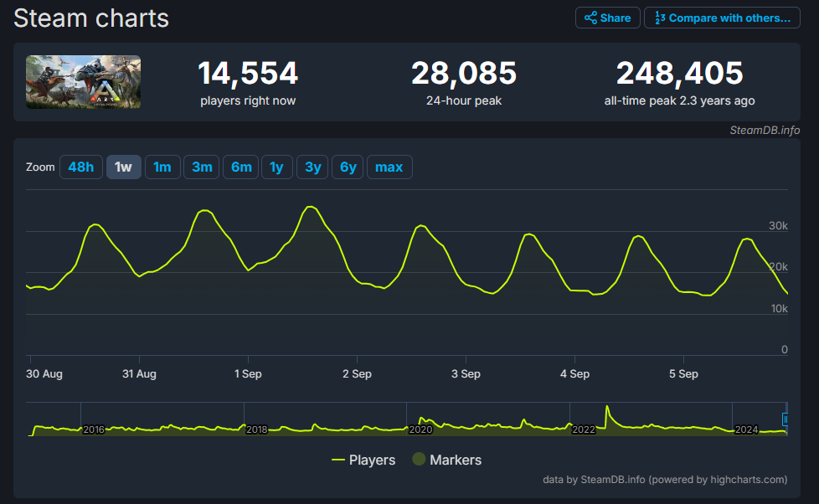Click the 2018 label in navigator

pyautogui.click(x=256, y=429)
